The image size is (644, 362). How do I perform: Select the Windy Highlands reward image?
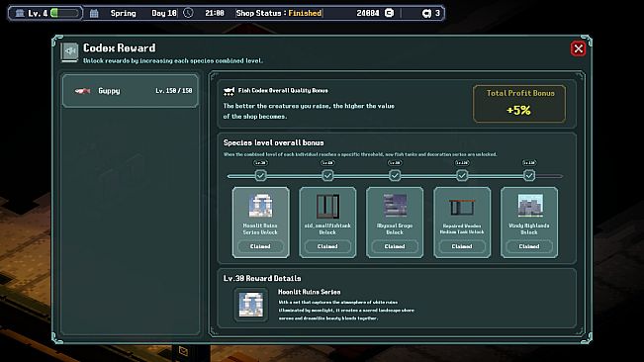pyautogui.click(x=529, y=205)
